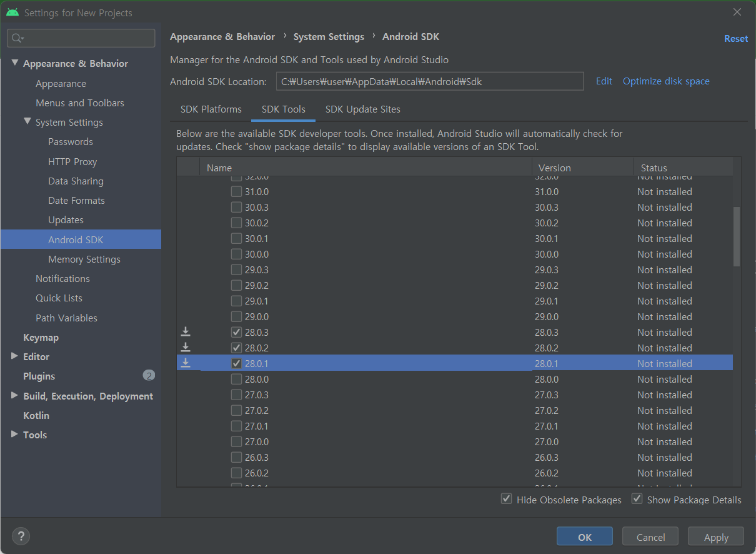Open Date Formats settings
Viewport: 756px width, 554px height.
[x=76, y=200]
